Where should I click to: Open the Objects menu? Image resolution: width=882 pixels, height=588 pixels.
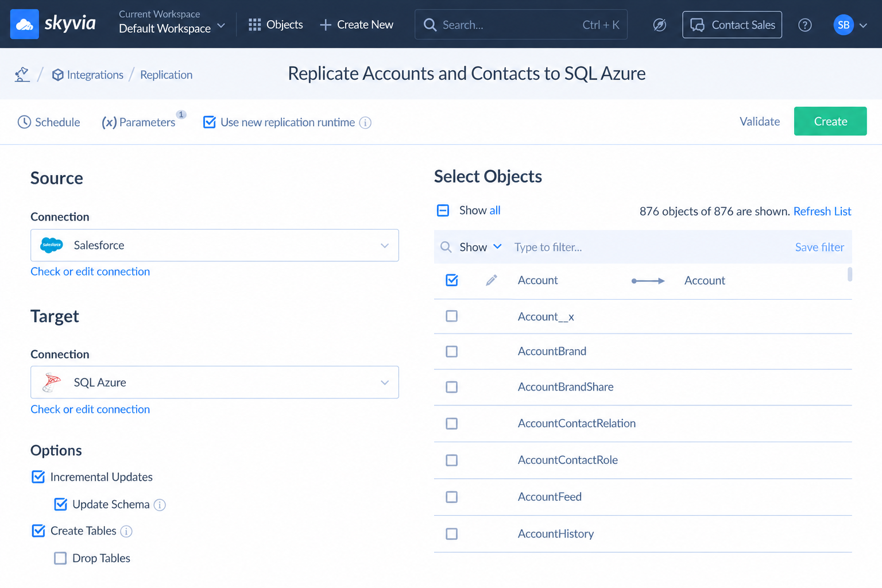(276, 25)
